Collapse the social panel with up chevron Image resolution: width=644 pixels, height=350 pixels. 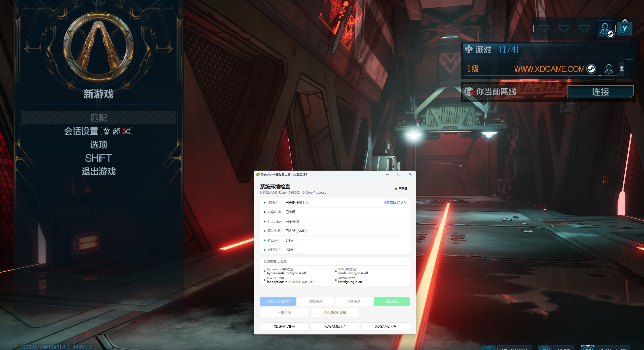[x=625, y=20]
